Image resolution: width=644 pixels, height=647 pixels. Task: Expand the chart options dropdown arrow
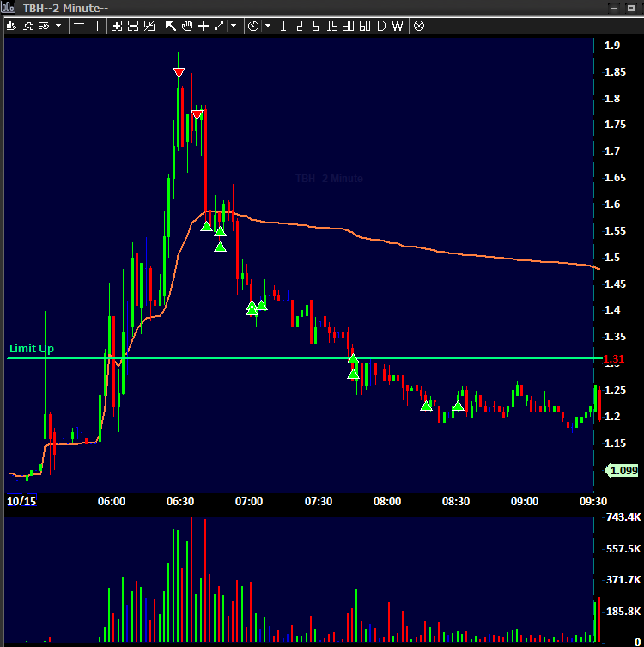point(58,27)
